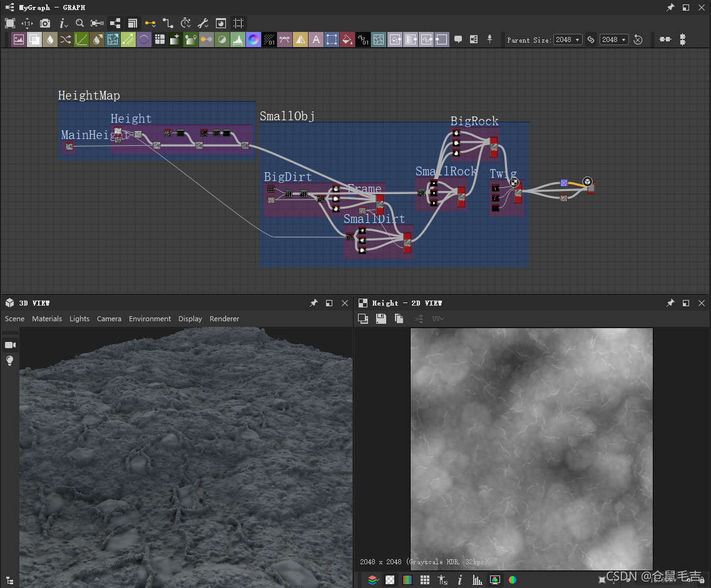The image size is (711, 588).
Task: Save the 2D View image with floppy icon
Action: click(381, 319)
